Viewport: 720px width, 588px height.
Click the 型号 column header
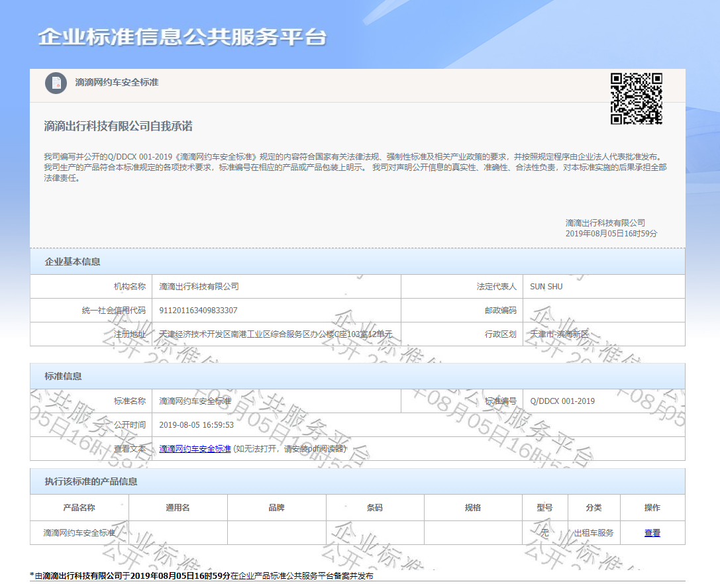[x=544, y=508]
